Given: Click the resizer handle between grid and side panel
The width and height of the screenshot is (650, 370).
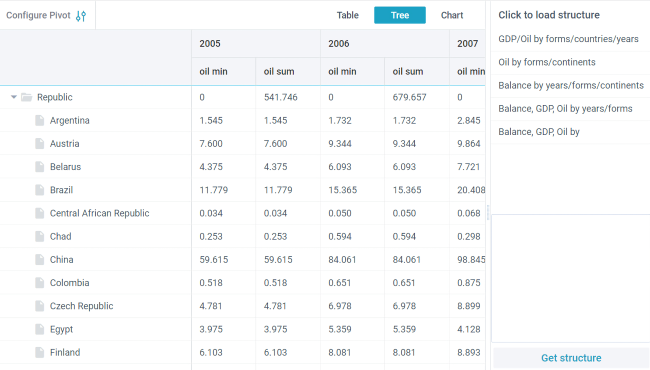Looking at the screenshot, I should coord(488,212).
